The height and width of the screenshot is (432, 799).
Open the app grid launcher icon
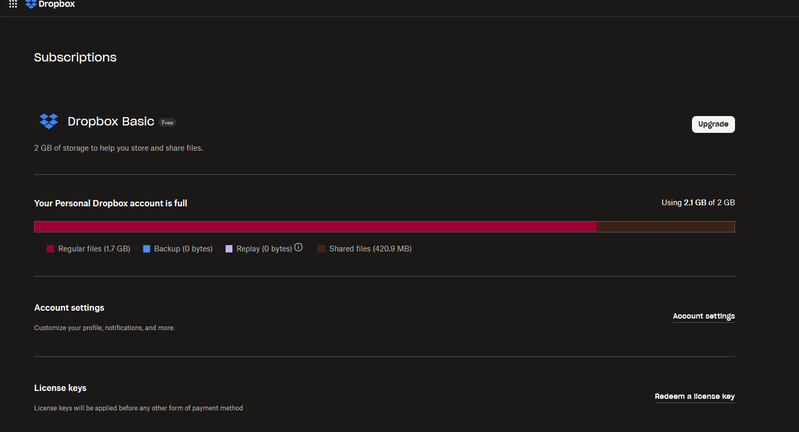(x=12, y=5)
